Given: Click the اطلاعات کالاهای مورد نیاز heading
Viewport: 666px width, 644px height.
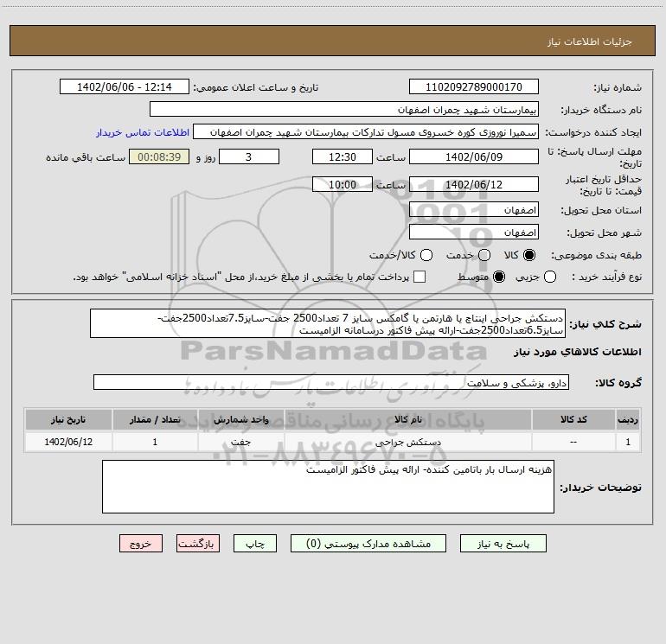Looking at the screenshot, I should point(578,352).
